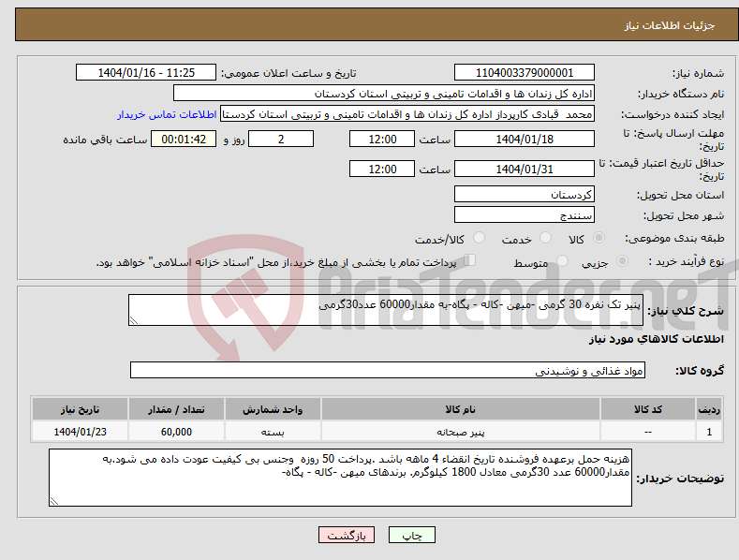Select the خدمت radio button
The height and width of the screenshot is (560, 739).
click(545, 238)
